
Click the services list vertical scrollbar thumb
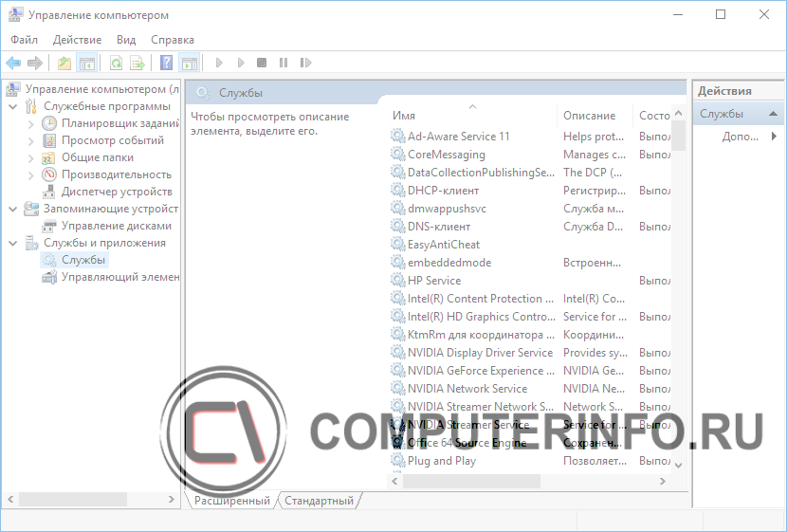coord(679,135)
